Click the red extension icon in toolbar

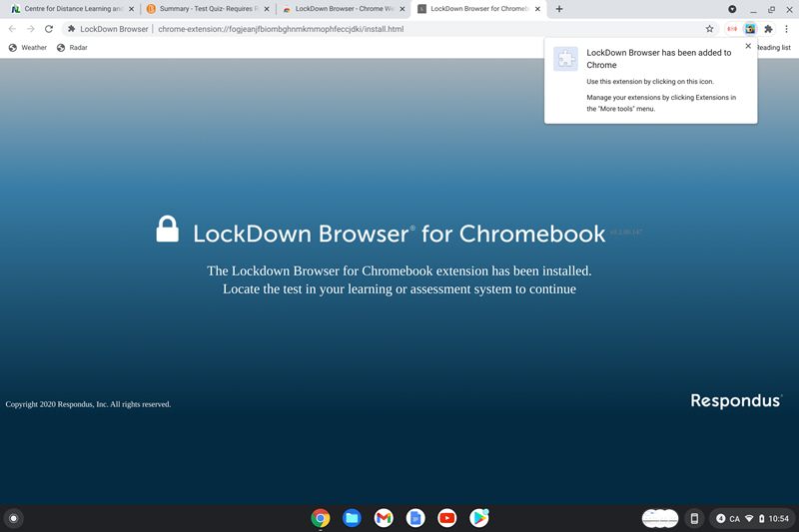[x=732, y=29]
